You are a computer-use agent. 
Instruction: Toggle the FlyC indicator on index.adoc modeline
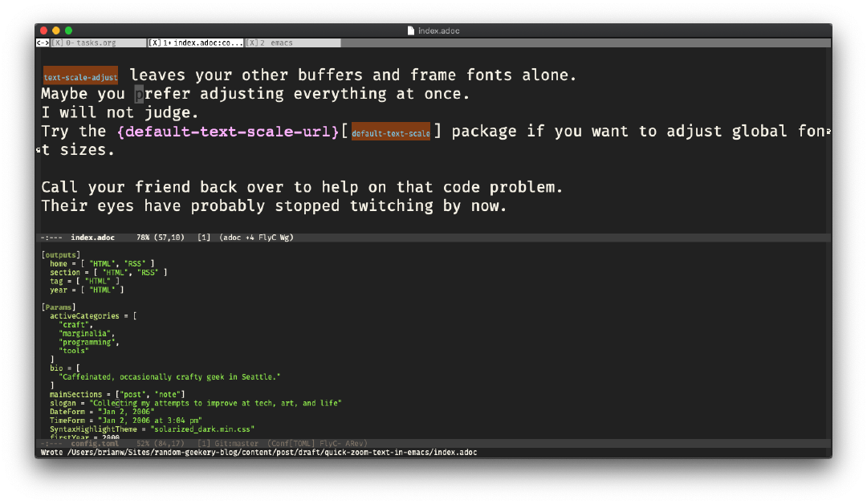(269, 237)
